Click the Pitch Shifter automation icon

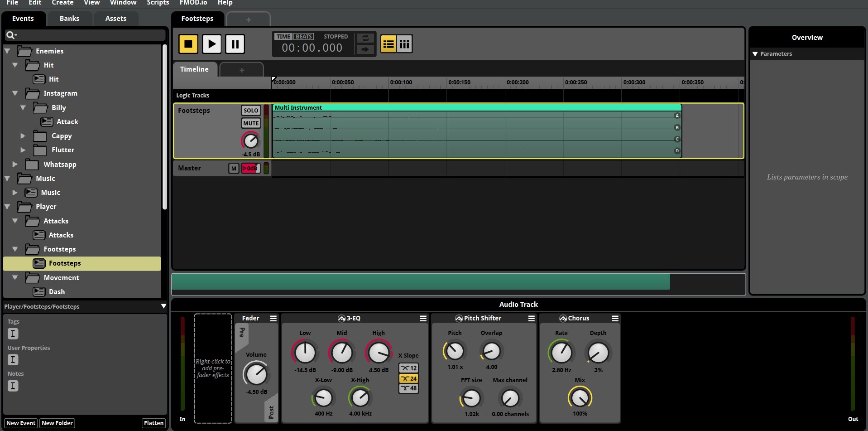(459, 319)
